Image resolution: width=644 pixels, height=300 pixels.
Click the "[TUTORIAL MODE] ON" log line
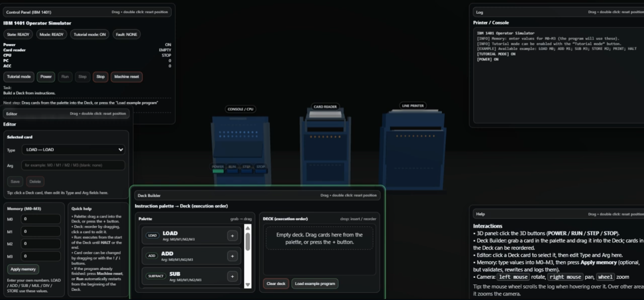click(x=496, y=54)
